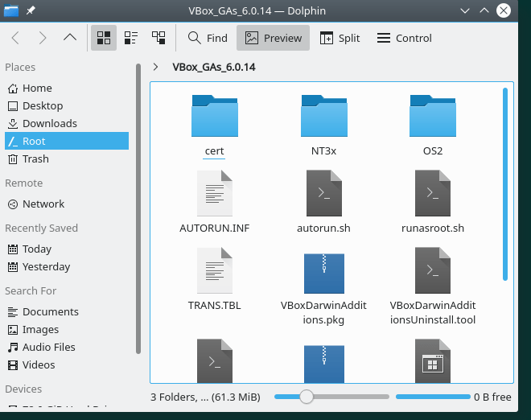Select the autorun.sh script icon
531x420 pixels.
click(x=324, y=193)
